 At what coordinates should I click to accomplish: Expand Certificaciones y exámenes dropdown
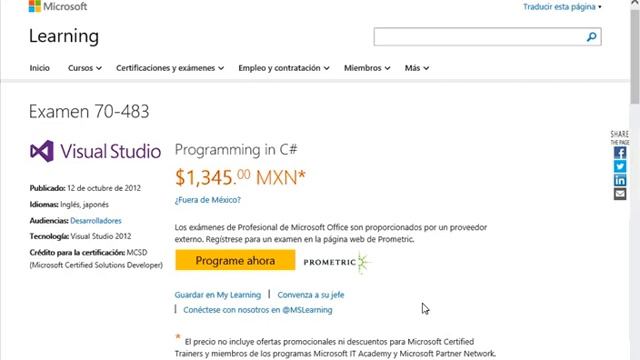coord(170,68)
